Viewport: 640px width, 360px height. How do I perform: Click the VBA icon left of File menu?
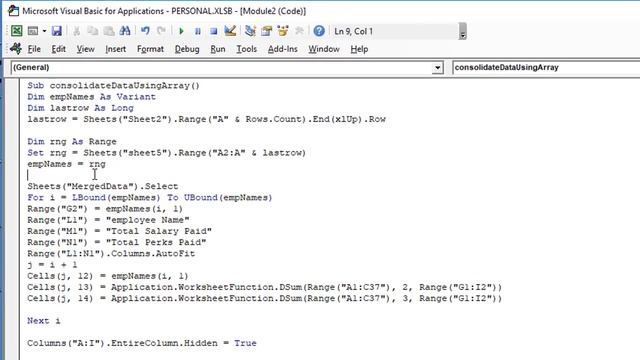click(16, 49)
